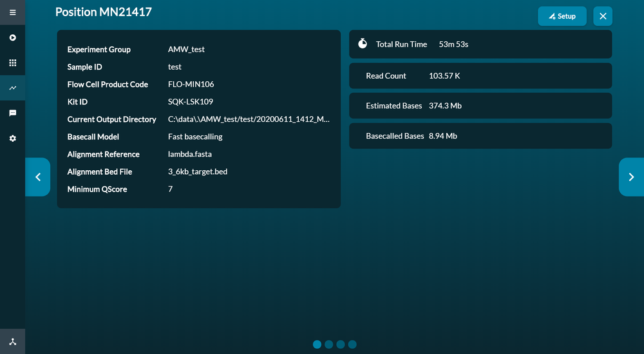Click the Estimated Bases label
644x354 pixels.
point(394,106)
